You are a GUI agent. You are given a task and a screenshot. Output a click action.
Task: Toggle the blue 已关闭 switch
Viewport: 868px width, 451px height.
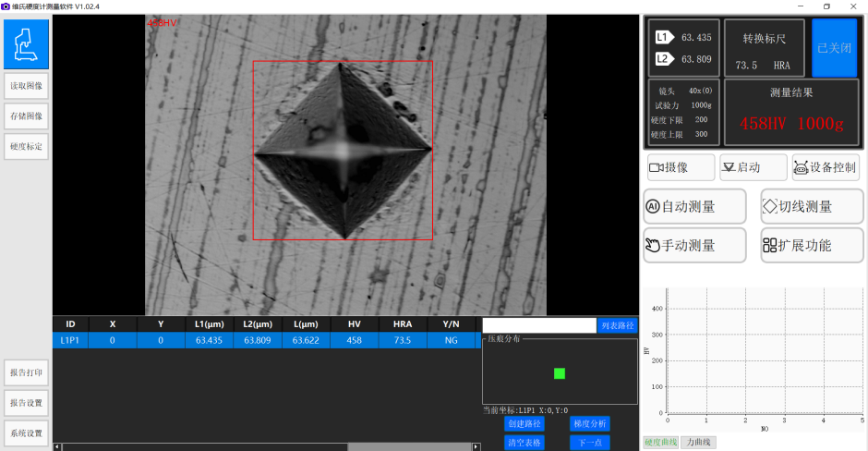pyautogui.click(x=834, y=47)
